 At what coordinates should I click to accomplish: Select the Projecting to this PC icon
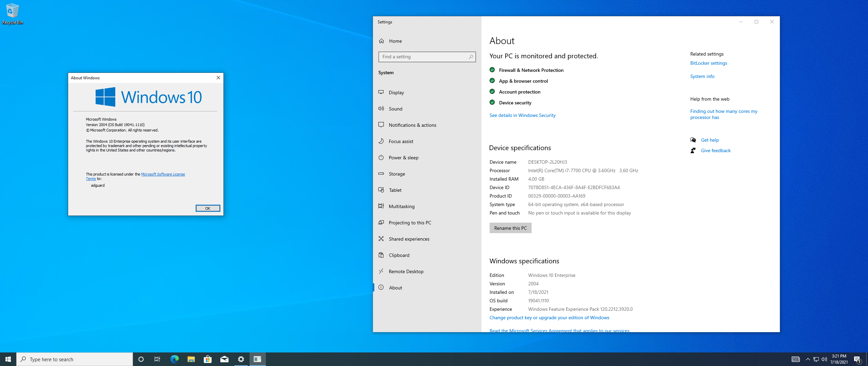click(381, 222)
